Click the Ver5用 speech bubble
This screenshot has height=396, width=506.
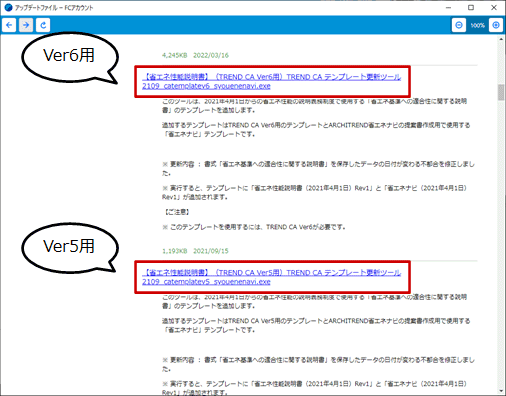tap(70, 248)
